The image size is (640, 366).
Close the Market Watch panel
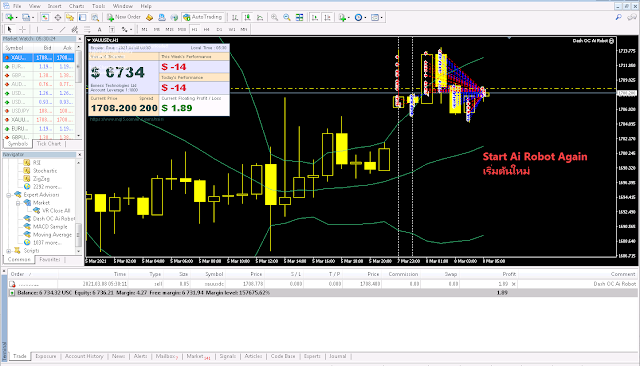click(80, 39)
